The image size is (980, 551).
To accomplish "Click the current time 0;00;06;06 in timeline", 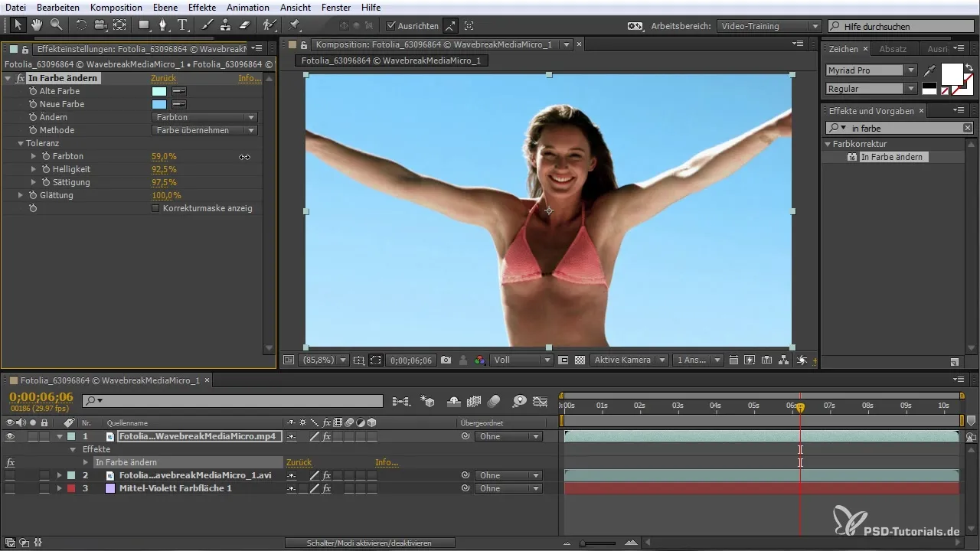I will pos(41,396).
